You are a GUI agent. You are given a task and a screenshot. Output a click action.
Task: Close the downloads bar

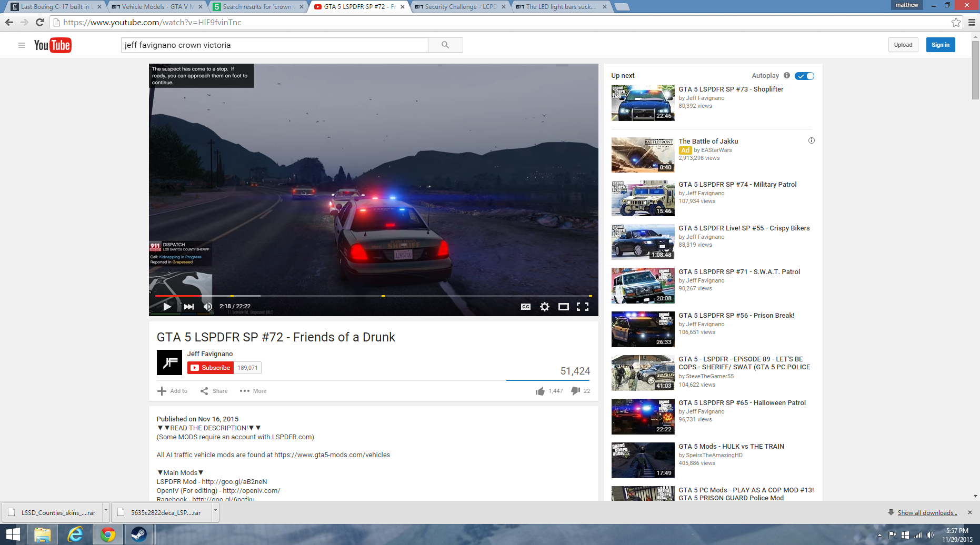pyautogui.click(x=969, y=512)
